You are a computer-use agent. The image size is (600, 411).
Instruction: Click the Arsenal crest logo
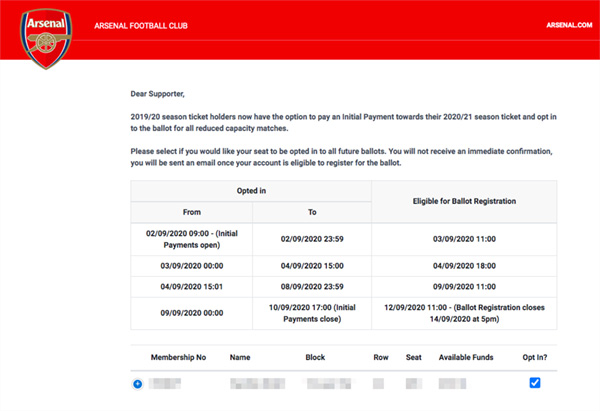(x=46, y=38)
